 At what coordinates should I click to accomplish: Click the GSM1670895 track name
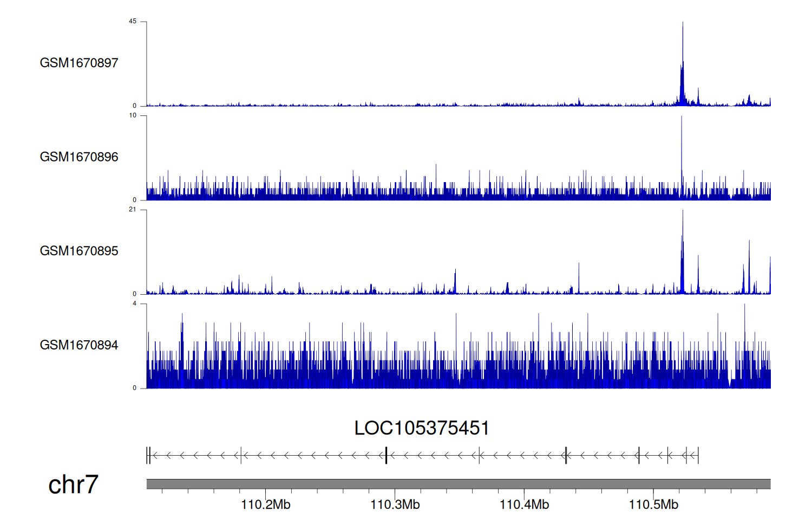point(79,251)
